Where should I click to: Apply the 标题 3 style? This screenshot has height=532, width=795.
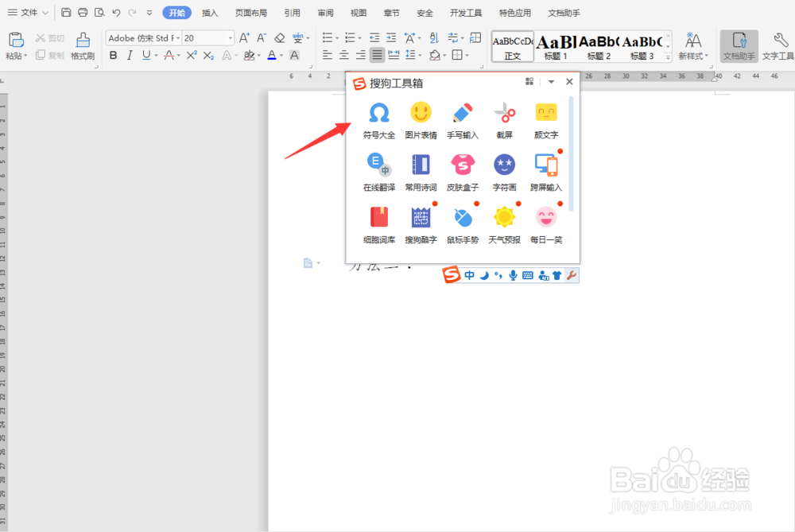642,47
